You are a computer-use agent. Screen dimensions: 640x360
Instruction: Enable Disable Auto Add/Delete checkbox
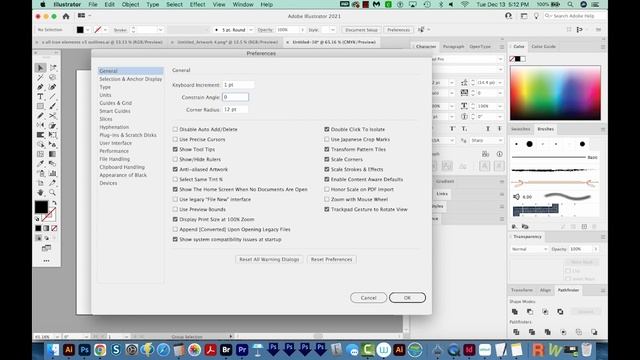[175, 129]
